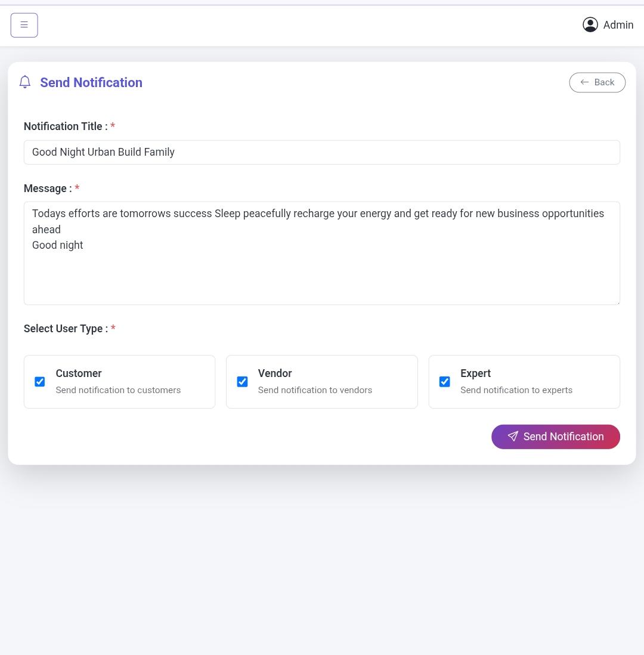The image size is (644, 655).
Task: Click the Message textarea resize handle
Action: pyautogui.click(x=618, y=302)
